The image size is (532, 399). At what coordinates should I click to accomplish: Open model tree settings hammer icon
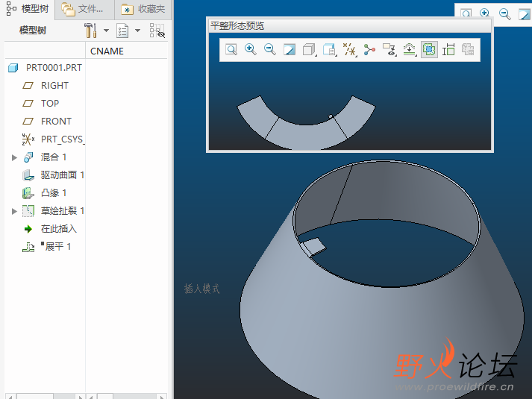click(91, 31)
